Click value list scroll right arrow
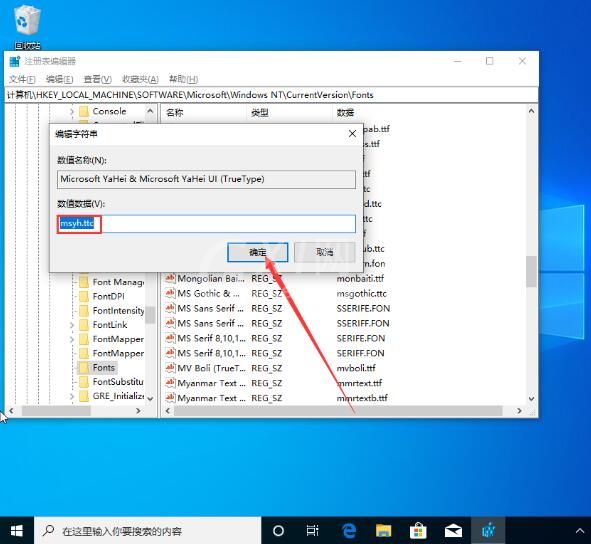The width and height of the screenshot is (591, 544). 520,411
